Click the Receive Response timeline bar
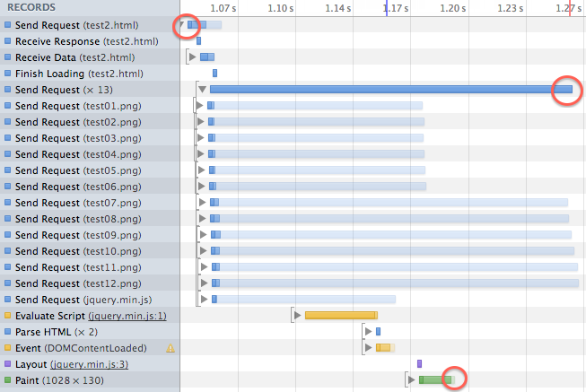Viewport: 586px width, 392px height. 198,40
